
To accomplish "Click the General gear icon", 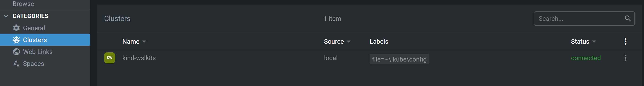I will click(16, 28).
